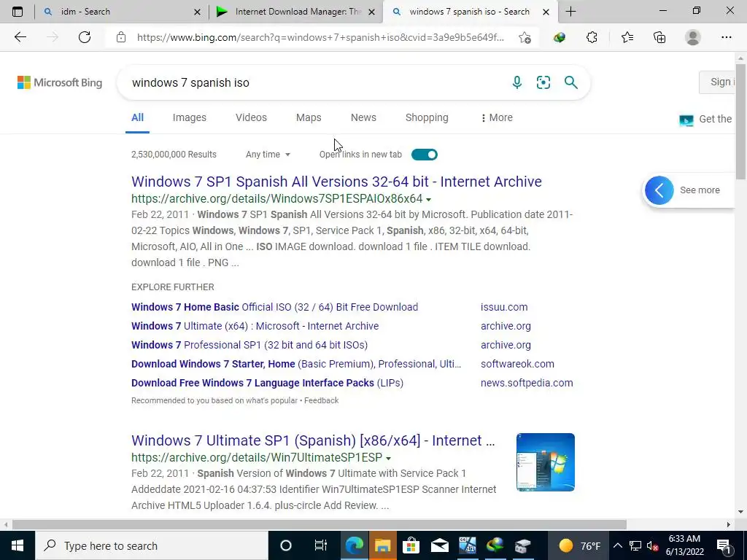This screenshot has width=747, height=560.
Task: Click the Windows taskbar search box
Action: [x=152, y=545]
